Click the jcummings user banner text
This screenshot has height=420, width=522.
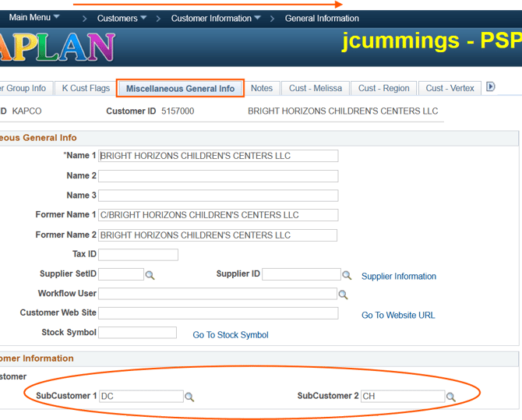point(432,41)
